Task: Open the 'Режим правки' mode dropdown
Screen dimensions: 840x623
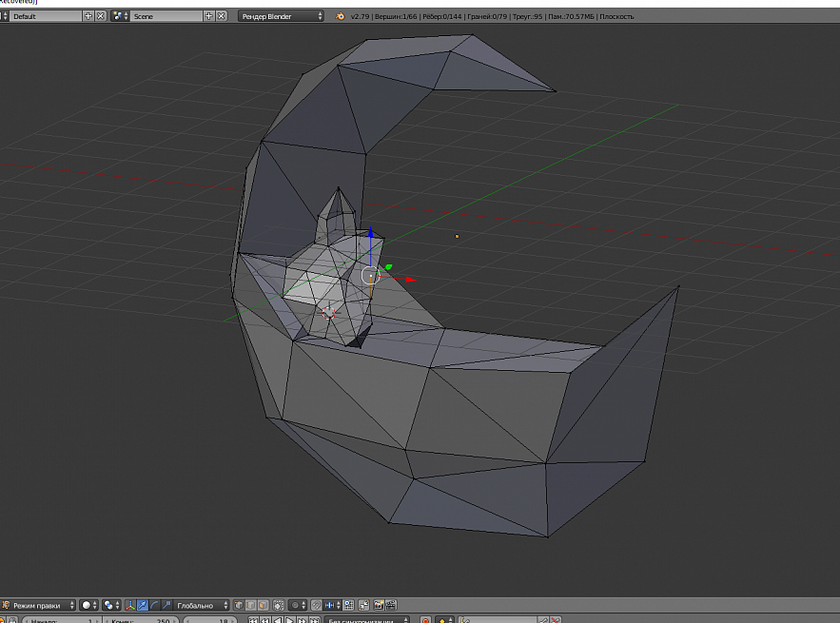Action: (x=40, y=605)
